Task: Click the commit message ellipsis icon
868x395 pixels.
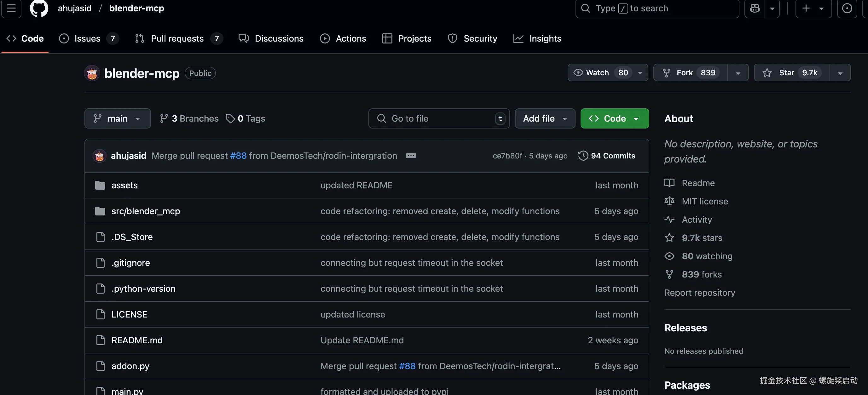Action: (x=411, y=156)
